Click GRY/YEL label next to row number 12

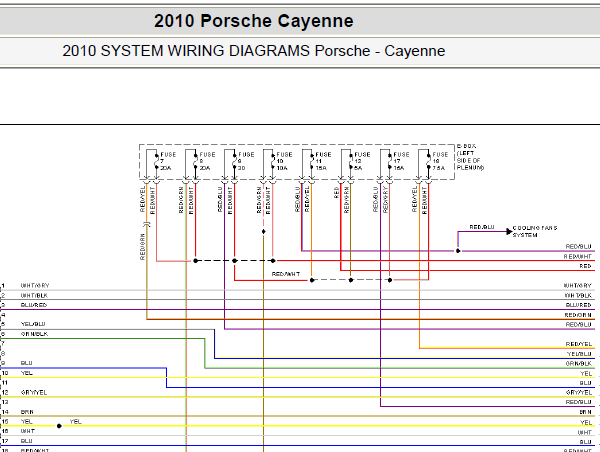tap(34, 393)
